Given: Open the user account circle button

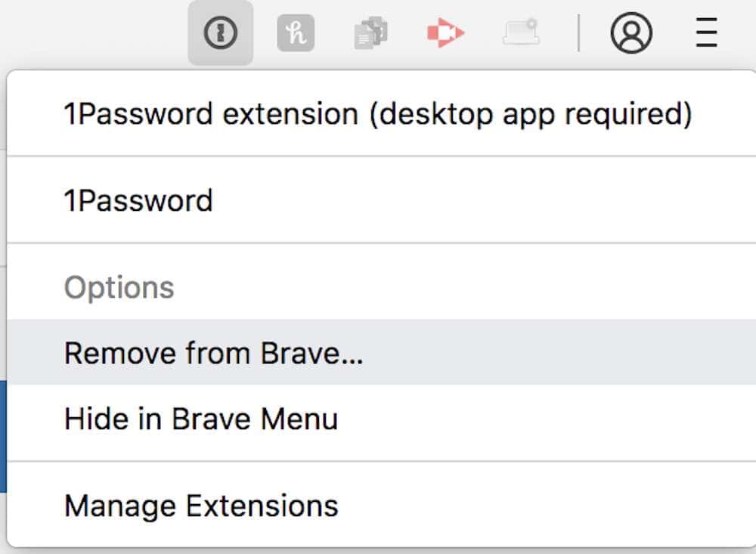Looking at the screenshot, I should click(631, 34).
